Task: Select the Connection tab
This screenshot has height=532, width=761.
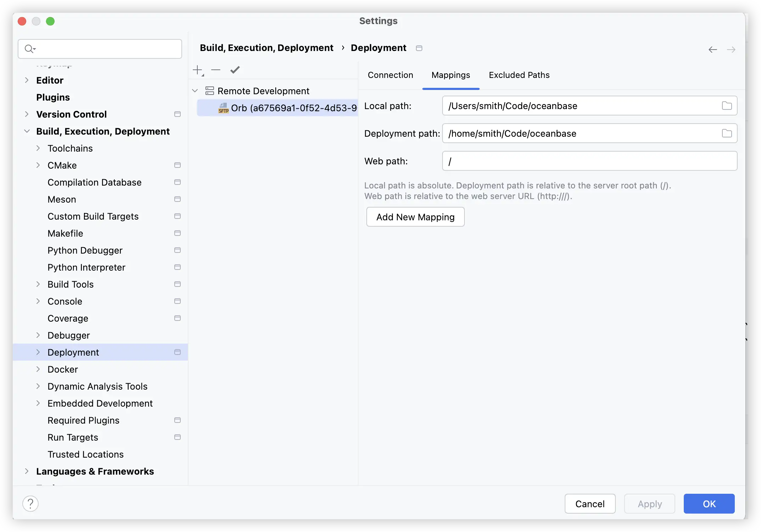Action: click(x=390, y=75)
